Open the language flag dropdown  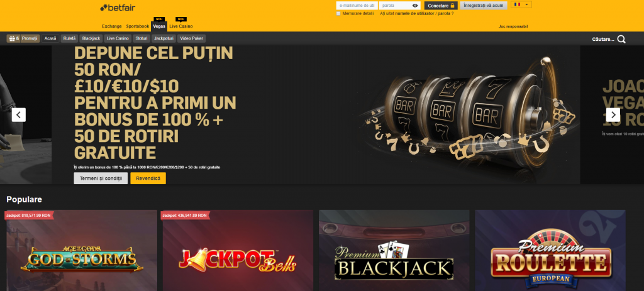[x=521, y=4]
